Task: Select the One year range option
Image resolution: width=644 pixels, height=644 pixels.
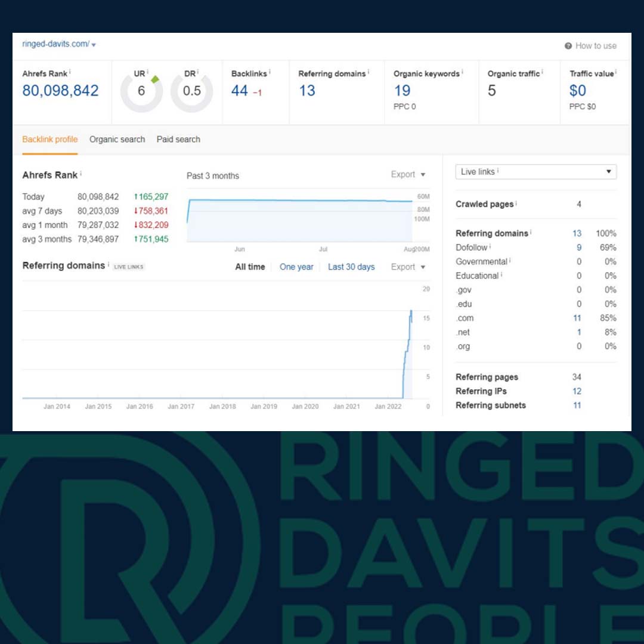Action: [x=296, y=267]
